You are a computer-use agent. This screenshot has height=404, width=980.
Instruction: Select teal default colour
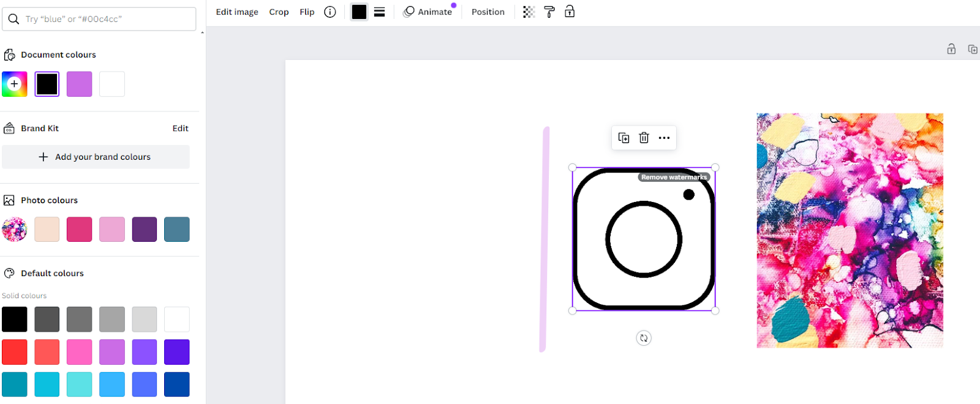coord(15,384)
